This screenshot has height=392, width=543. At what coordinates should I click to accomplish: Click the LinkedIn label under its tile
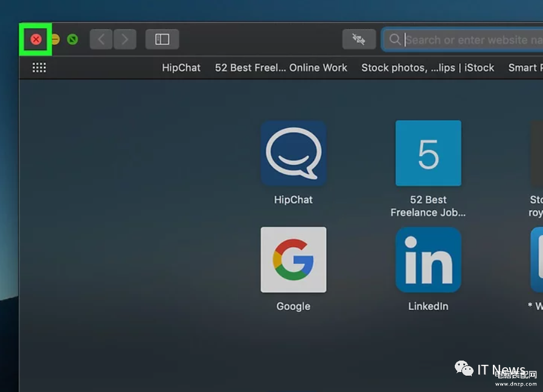tap(428, 306)
